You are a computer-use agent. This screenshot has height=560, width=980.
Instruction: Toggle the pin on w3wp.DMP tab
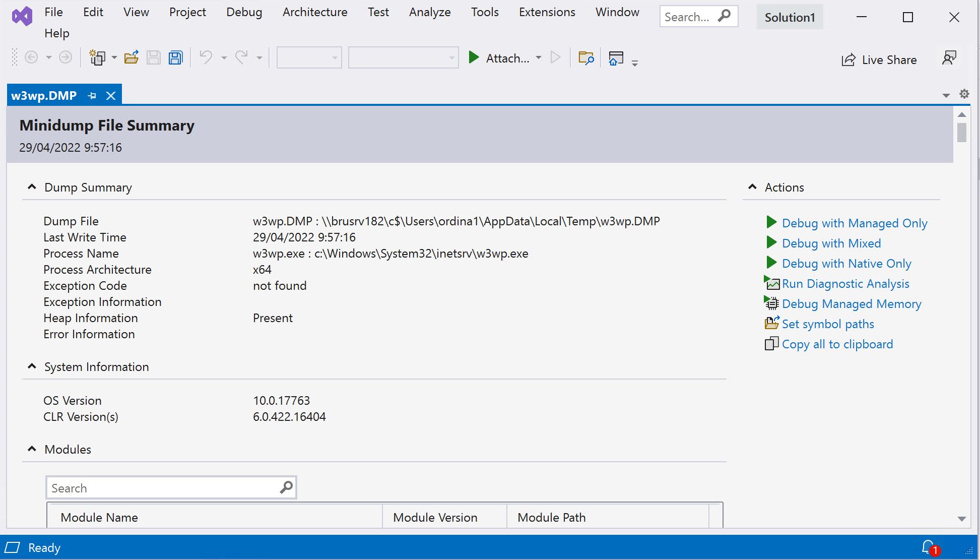tap(92, 96)
